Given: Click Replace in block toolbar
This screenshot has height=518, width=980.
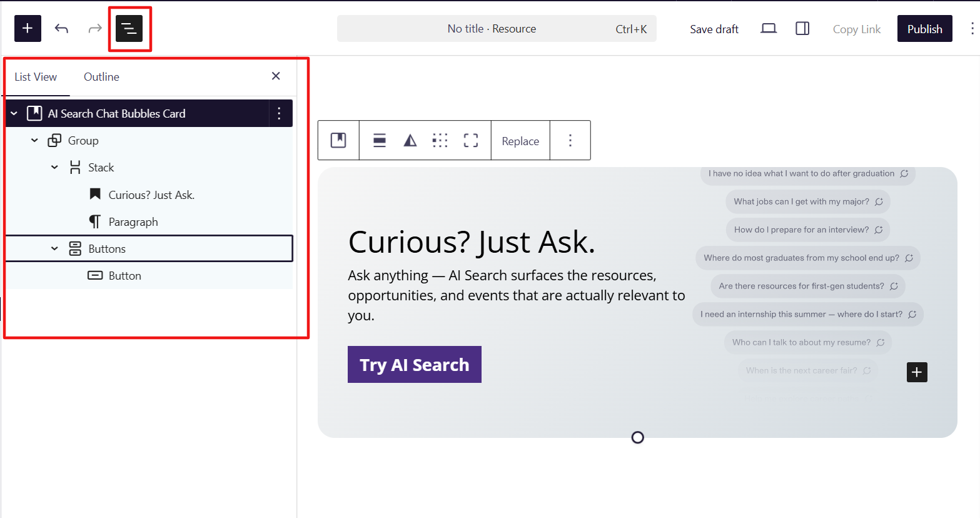Looking at the screenshot, I should click(x=520, y=141).
